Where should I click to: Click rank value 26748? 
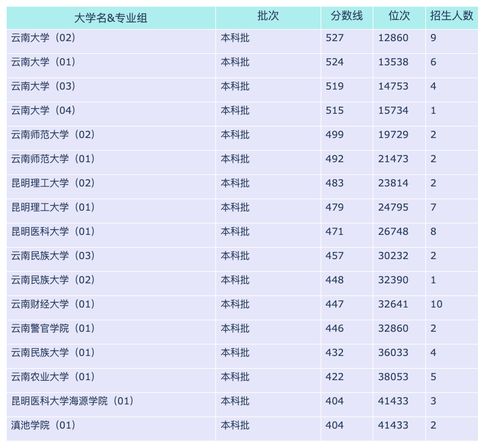tap(393, 231)
